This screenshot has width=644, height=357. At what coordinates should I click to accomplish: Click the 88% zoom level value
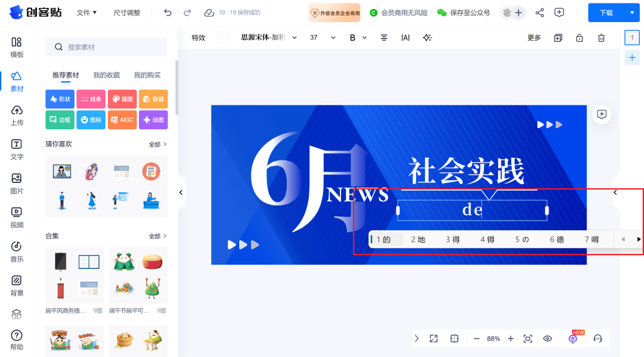[x=493, y=339]
